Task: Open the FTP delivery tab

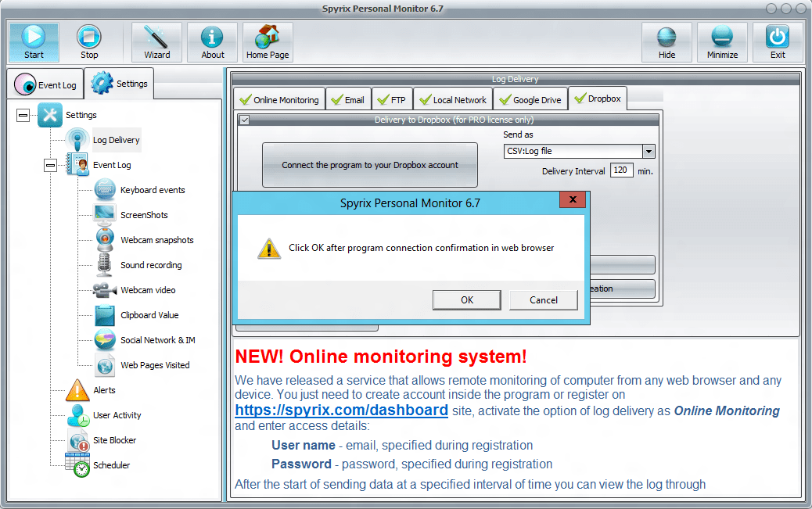Action: 392,99
